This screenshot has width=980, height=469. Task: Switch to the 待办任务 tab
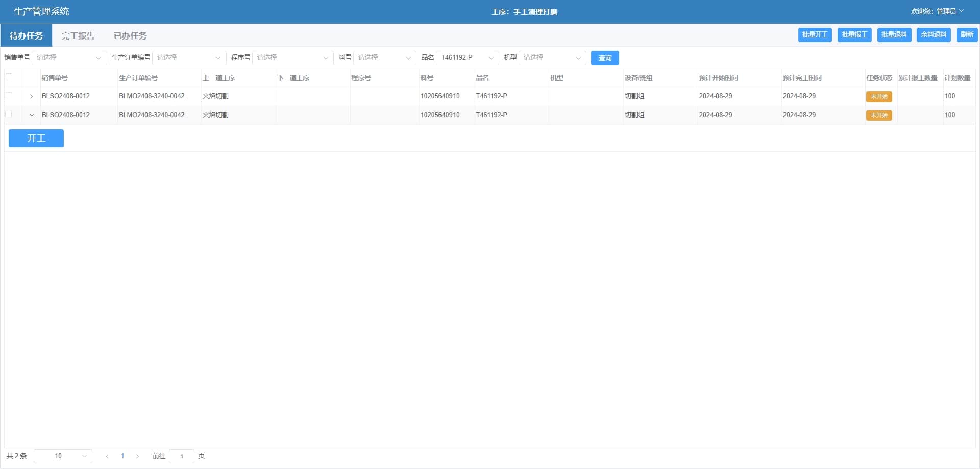26,36
